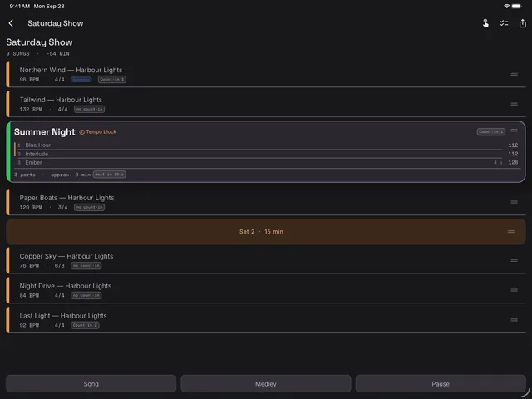Tap no count-in badge on Paper Boats
Image resolution: width=532 pixels, height=399 pixels.
click(x=90, y=207)
